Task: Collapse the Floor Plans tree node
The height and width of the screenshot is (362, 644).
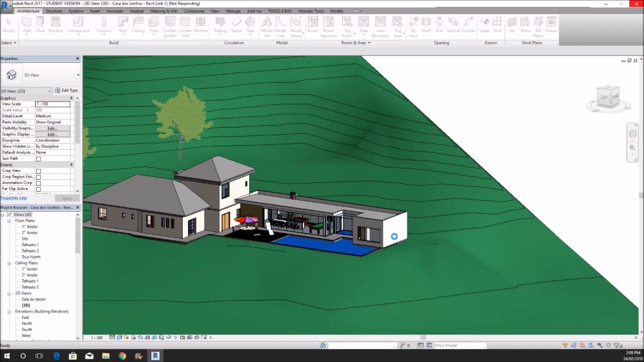Action: click(x=9, y=221)
